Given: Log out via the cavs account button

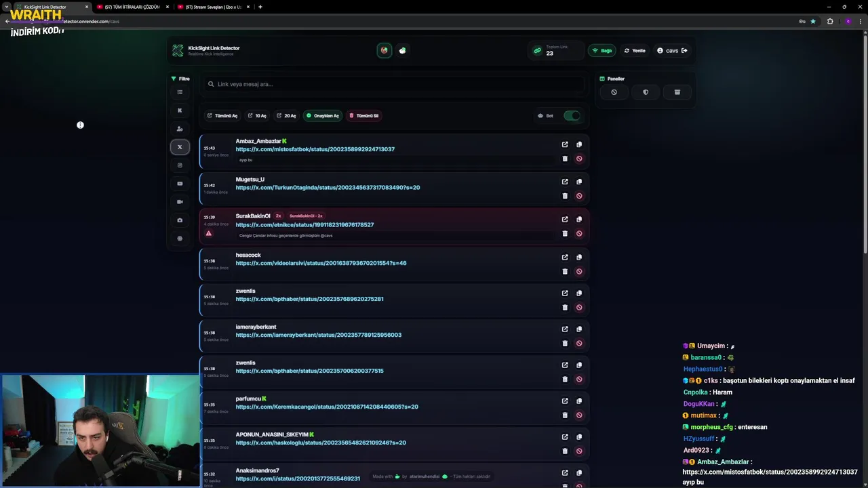Looking at the screenshot, I should (672, 50).
